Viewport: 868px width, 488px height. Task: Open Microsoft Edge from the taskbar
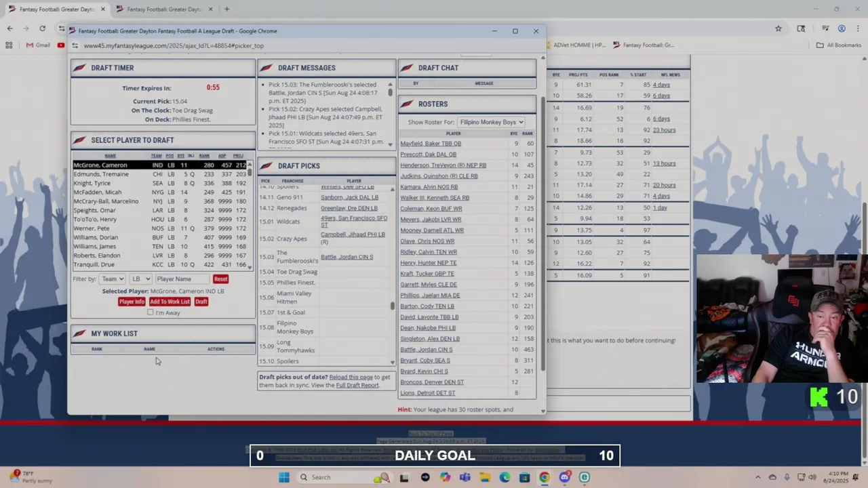[505, 477]
